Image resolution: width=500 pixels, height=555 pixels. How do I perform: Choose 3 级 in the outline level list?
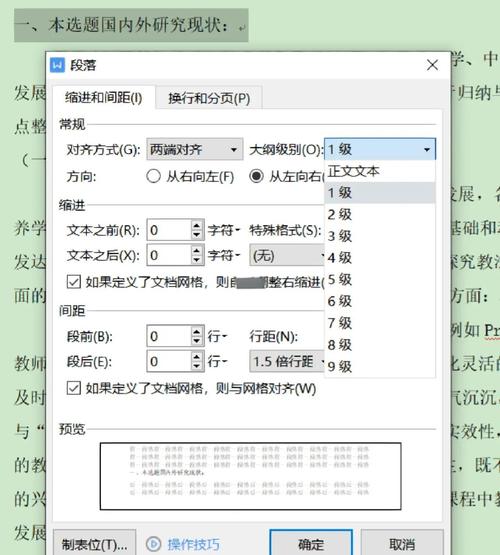[x=380, y=236]
